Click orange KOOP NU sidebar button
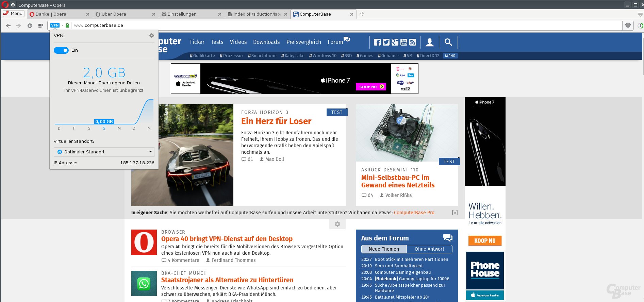This screenshot has width=644, height=302. click(x=485, y=240)
